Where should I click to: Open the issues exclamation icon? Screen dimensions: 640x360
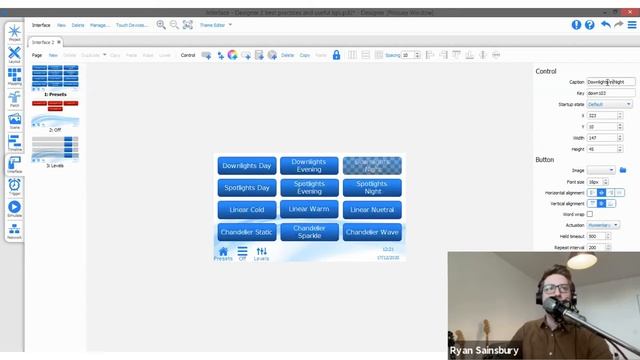[576, 25]
